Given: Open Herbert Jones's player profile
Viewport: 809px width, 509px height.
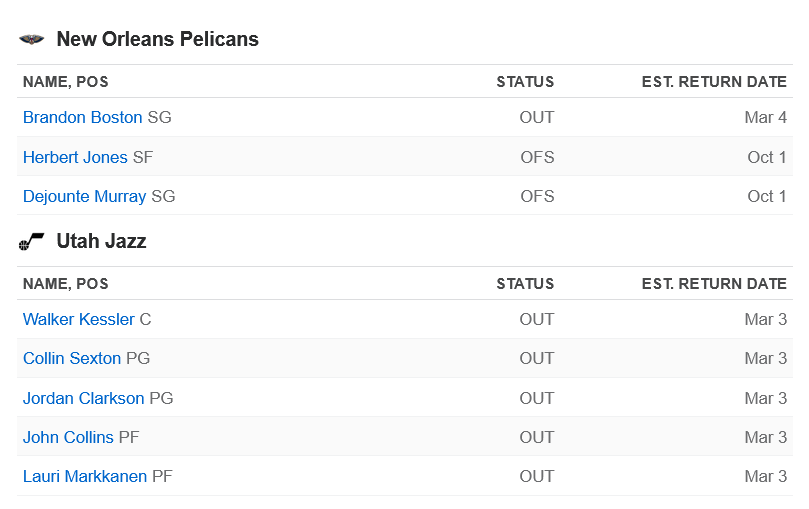Looking at the screenshot, I should [75, 157].
